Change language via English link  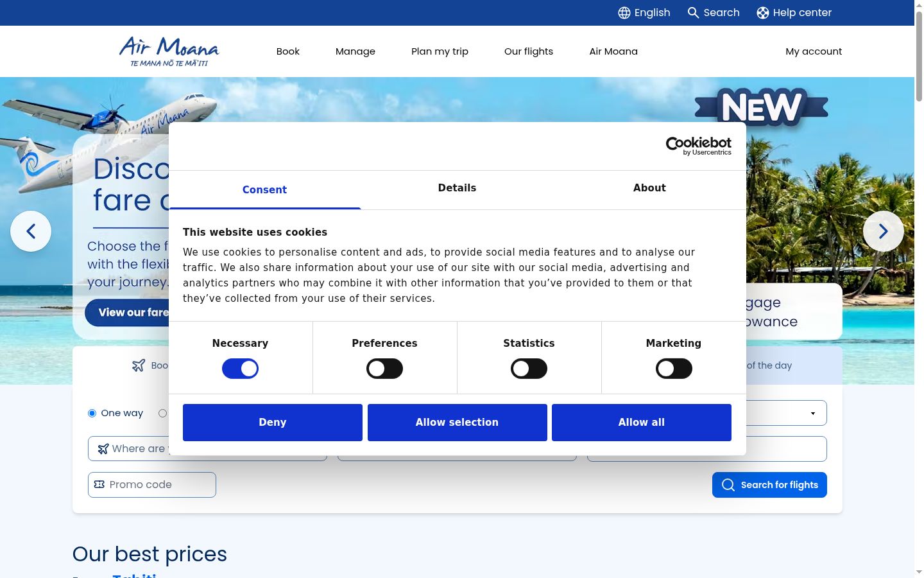(x=652, y=13)
